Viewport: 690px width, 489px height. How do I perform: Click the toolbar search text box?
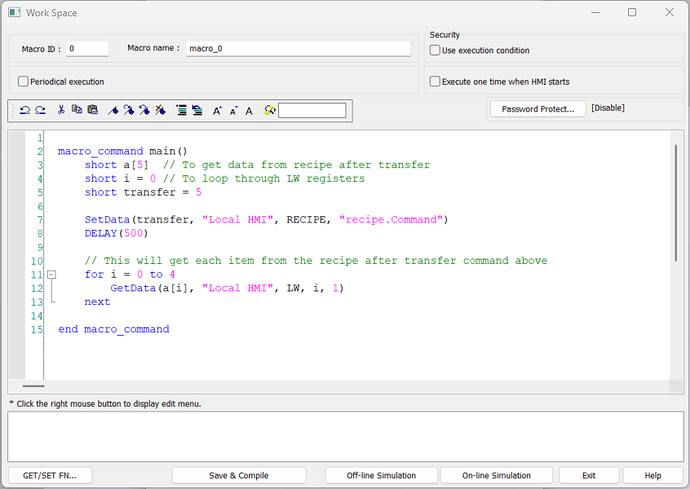click(312, 110)
